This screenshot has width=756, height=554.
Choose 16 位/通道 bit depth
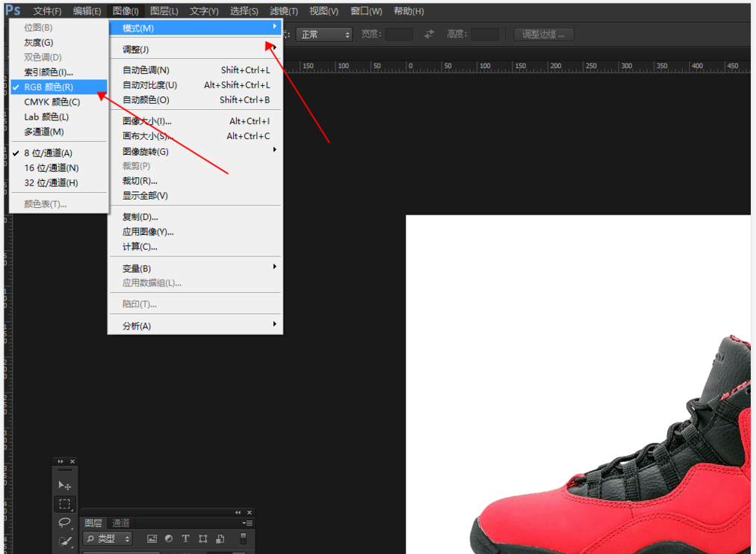click(x=51, y=168)
